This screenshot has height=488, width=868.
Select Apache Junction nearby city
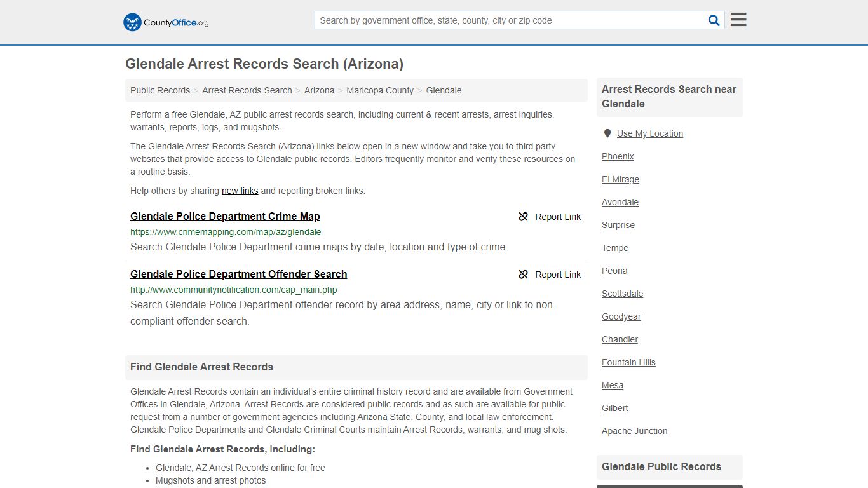pos(634,431)
